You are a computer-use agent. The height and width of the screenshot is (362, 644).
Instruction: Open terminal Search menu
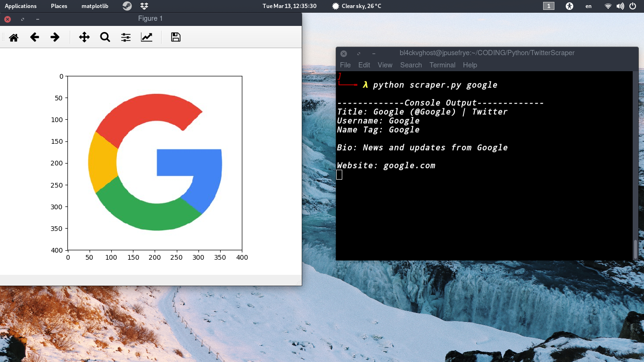(411, 65)
